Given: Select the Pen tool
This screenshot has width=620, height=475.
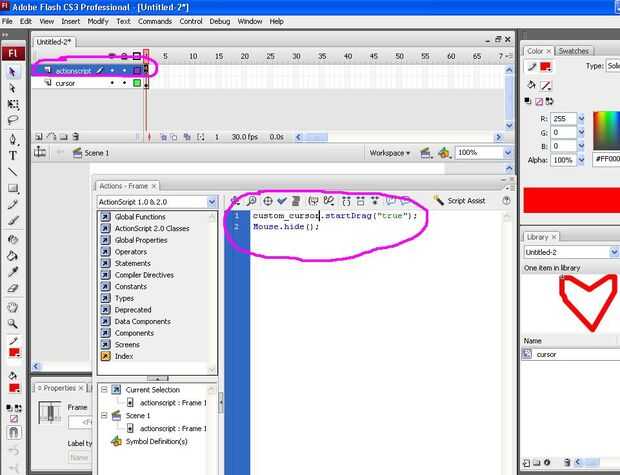Looking at the screenshot, I should (x=13, y=139).
